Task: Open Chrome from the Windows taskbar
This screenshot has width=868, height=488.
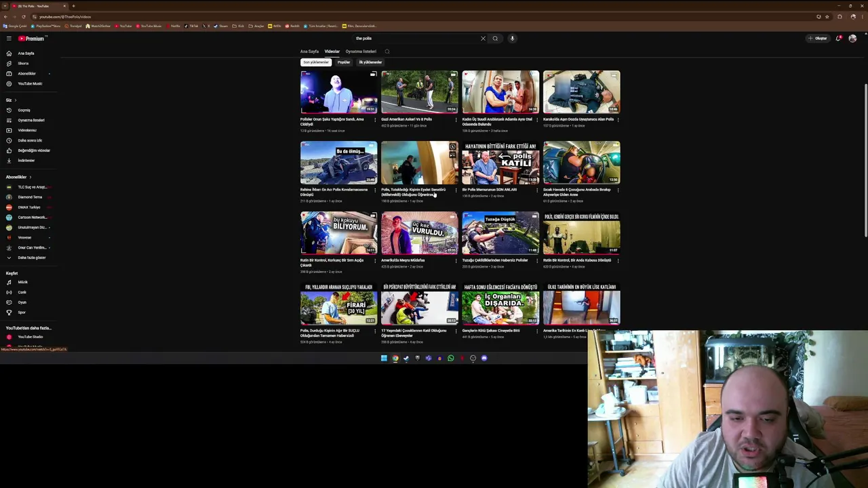Action: (x=395, y=359)
